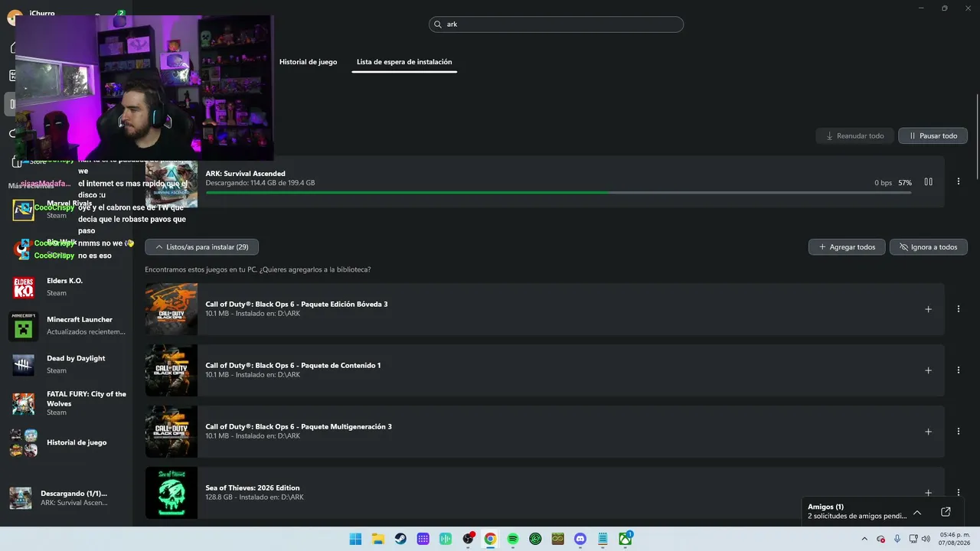Click the FATAL FURY game icon
This screenshot has height=551, width=980.
[24, 403]
